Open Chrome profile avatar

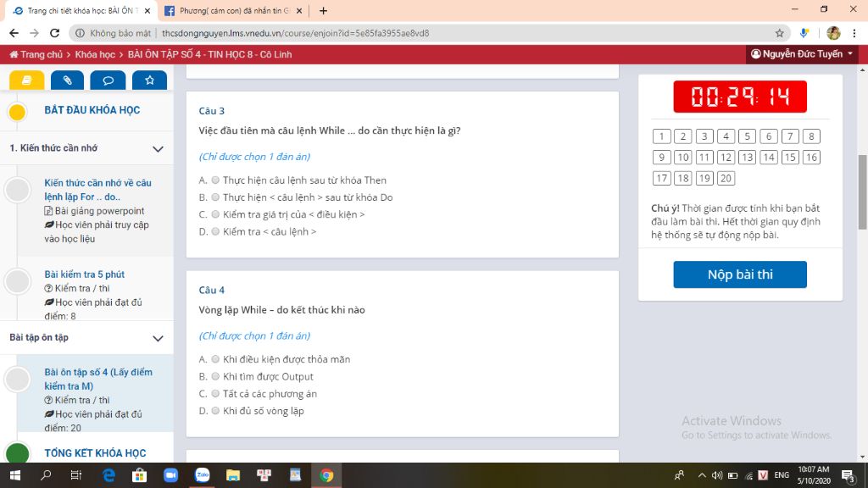[x=833, y=33]
